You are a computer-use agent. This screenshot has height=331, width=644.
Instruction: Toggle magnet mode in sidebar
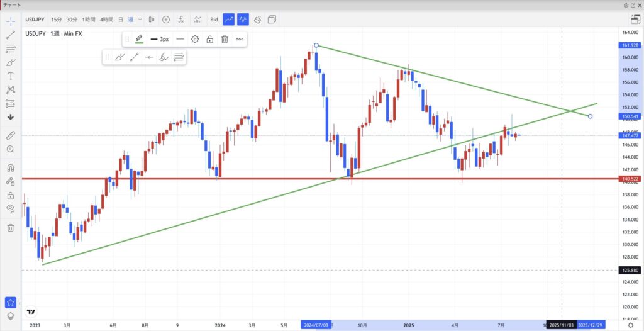11,168
